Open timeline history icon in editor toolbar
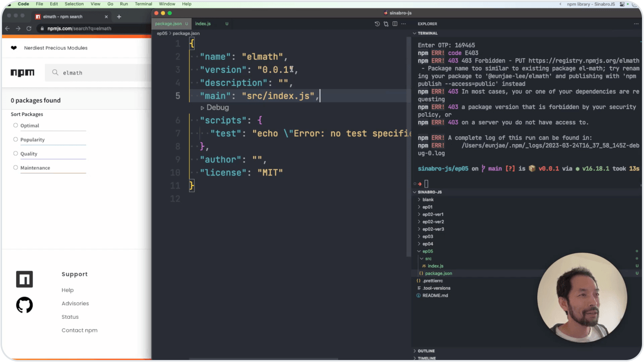 coord(377,24)
